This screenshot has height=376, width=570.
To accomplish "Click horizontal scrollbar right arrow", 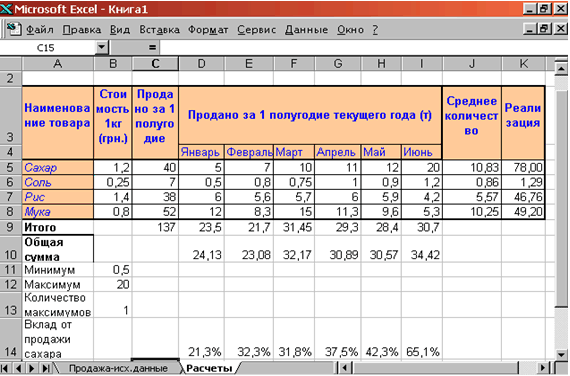I will [x=543, y=368].
